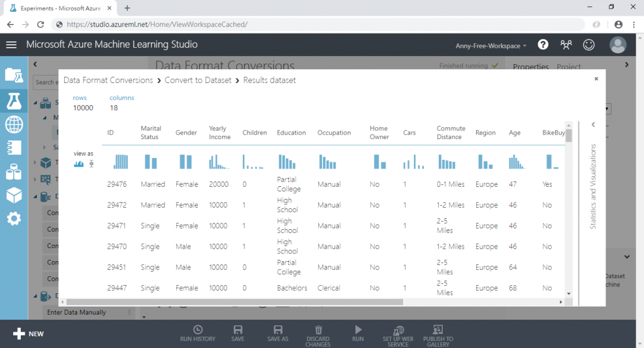Screen dimensions: 644x348
Task: Open the Anny-Free-Workspace dropdown
Action: click(491, 46)
